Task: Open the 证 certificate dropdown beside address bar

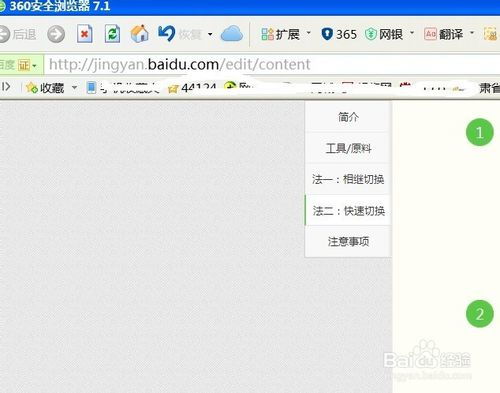Action: 27,65
